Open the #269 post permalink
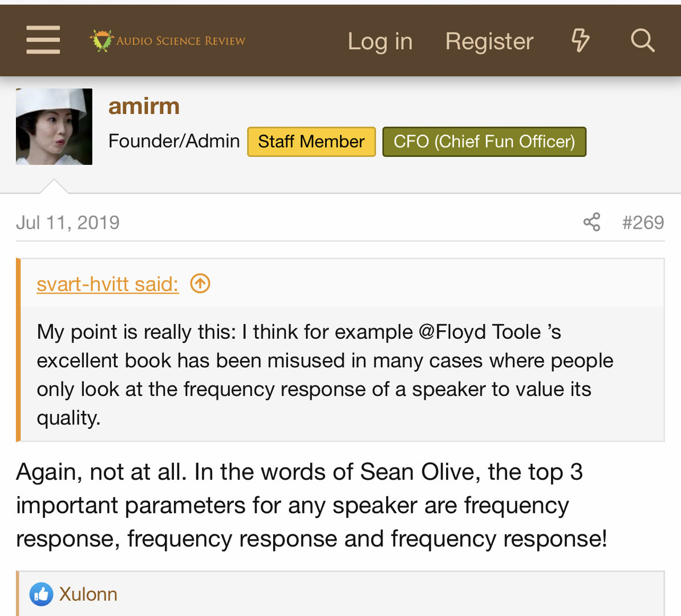This screenshot has height=616, width=681. [x=643, y=222]
